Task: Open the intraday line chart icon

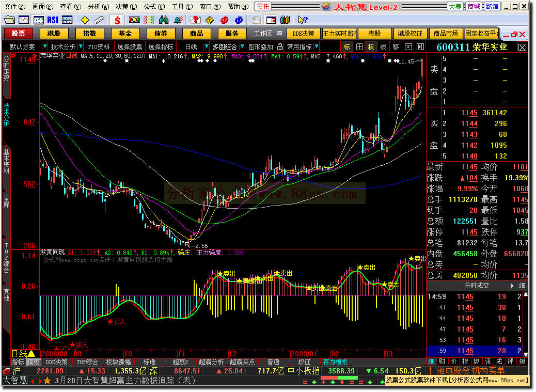Action: click(24, 20)
